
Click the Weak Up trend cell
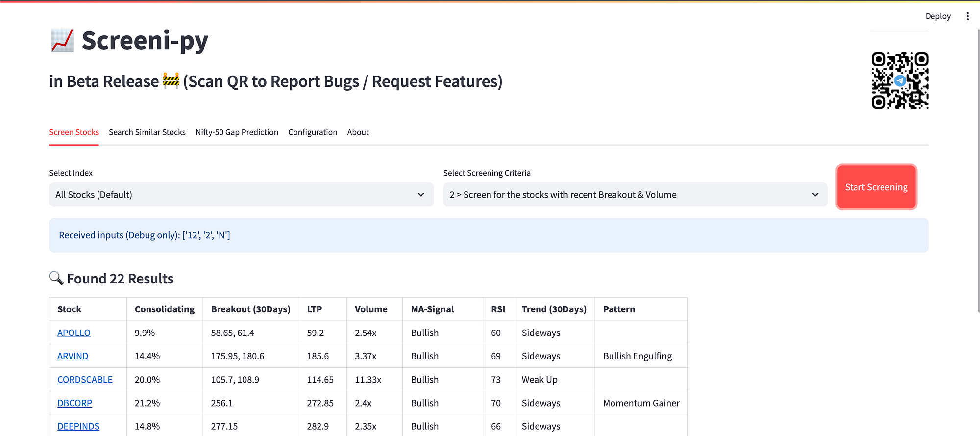[554, 380]
